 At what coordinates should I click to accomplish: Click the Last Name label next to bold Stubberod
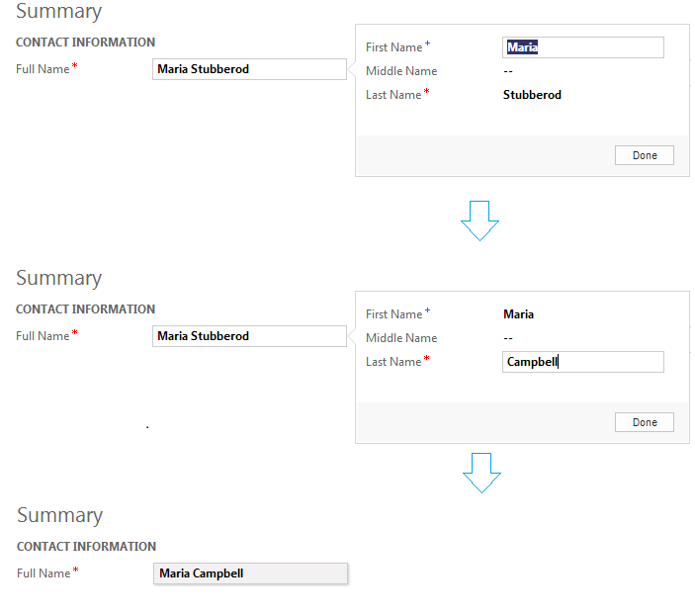(x=393, y=95)
